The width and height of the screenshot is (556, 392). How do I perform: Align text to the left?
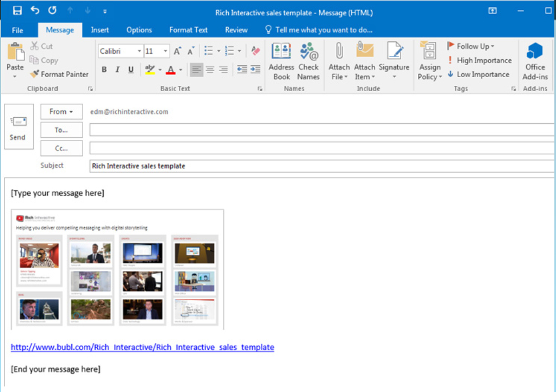(196, 69)
